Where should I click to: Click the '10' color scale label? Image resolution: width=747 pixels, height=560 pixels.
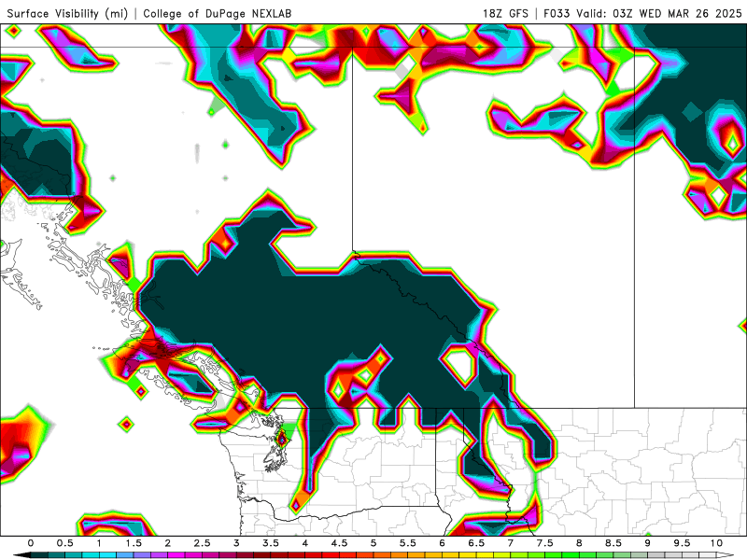coord(716,543)
